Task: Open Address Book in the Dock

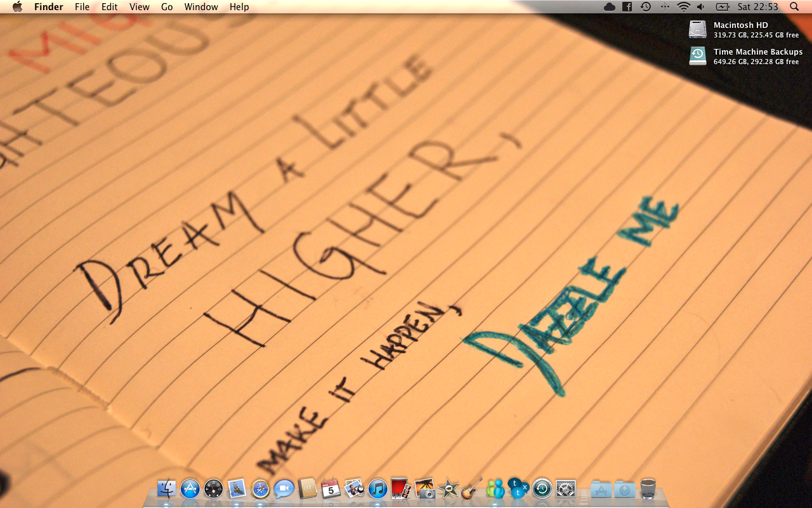Action: (x=307, y=488)
